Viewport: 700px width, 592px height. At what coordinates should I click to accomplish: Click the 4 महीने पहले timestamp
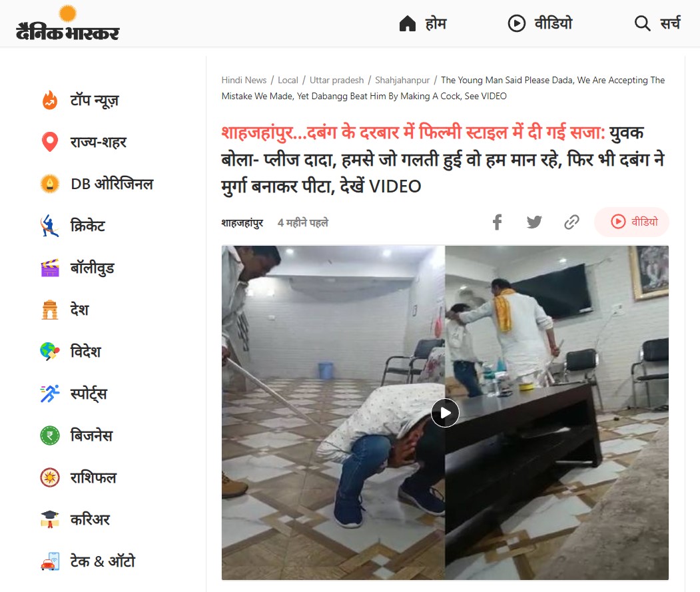pos(302,223)
